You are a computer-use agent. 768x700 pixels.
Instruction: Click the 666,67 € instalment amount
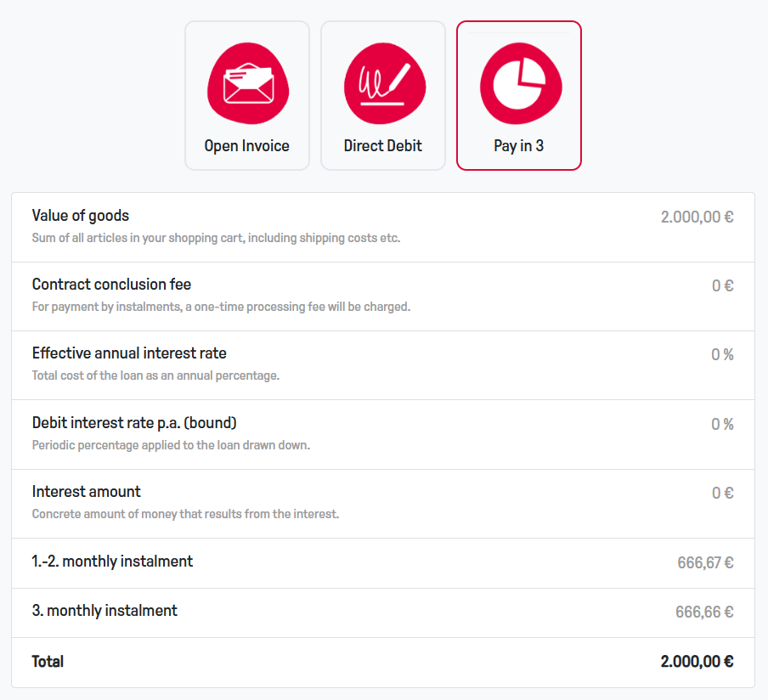coord(705,562)
